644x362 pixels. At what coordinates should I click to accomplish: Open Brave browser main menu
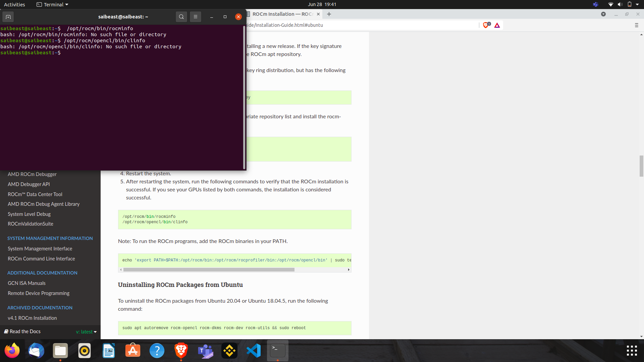point(636,25)
